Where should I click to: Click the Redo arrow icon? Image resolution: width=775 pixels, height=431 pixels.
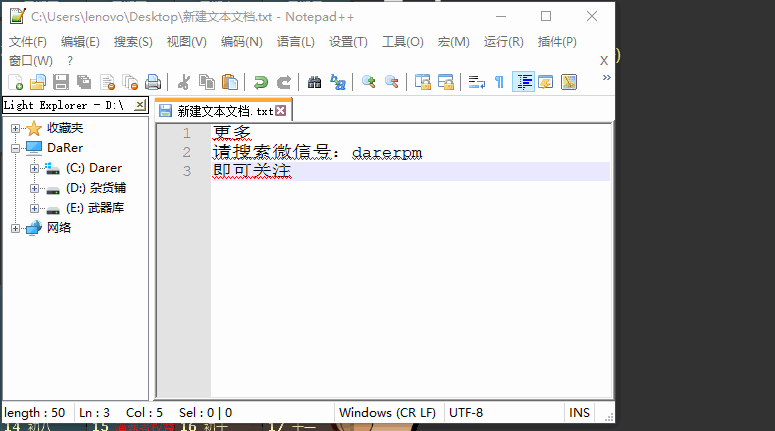point(284,82)
